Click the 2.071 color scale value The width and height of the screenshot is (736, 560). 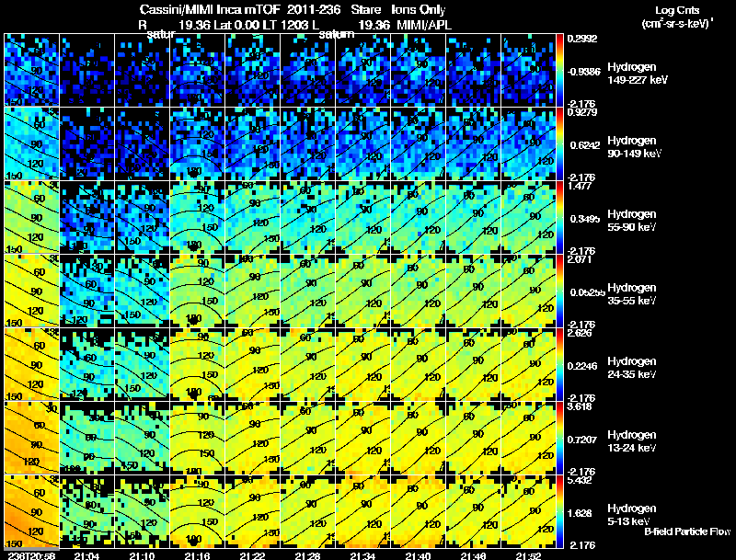click(x=580, y=259)
